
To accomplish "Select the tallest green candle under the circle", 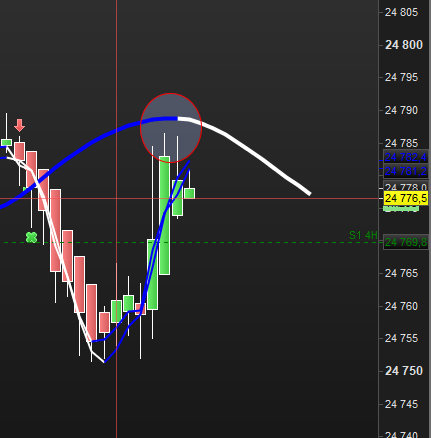I will point(164,215).
